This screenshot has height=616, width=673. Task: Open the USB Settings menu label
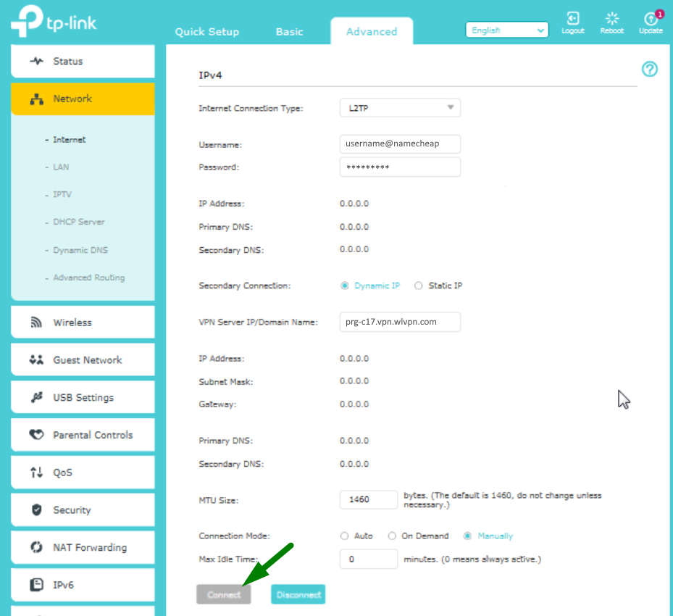(83, 398)
